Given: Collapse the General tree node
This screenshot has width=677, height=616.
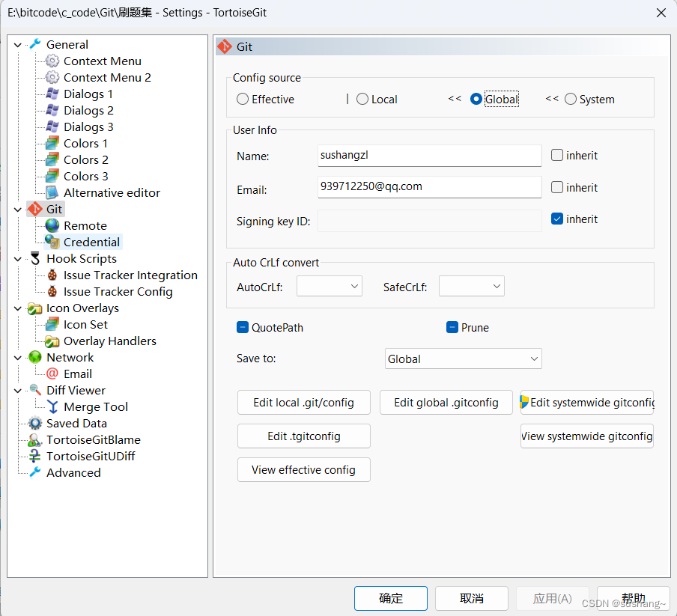Looking at the screenshot, I should tap(18, 45).
